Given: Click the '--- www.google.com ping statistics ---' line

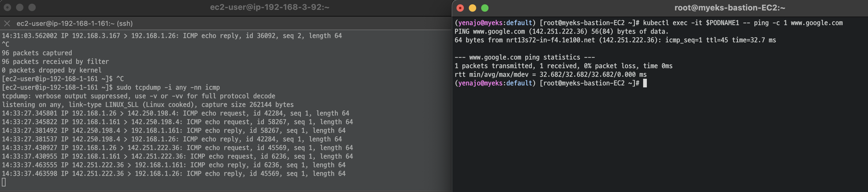Looking at the screenshot, I should [525, 57].
